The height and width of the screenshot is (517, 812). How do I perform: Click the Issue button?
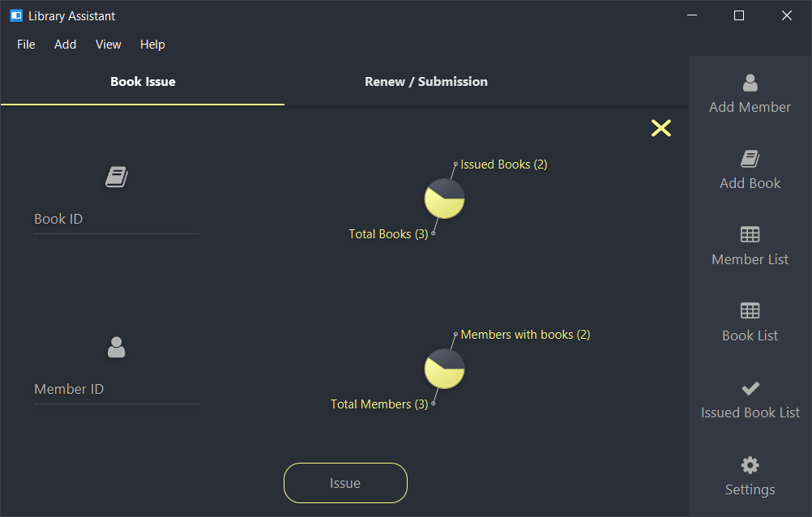[x=345, y=483]
